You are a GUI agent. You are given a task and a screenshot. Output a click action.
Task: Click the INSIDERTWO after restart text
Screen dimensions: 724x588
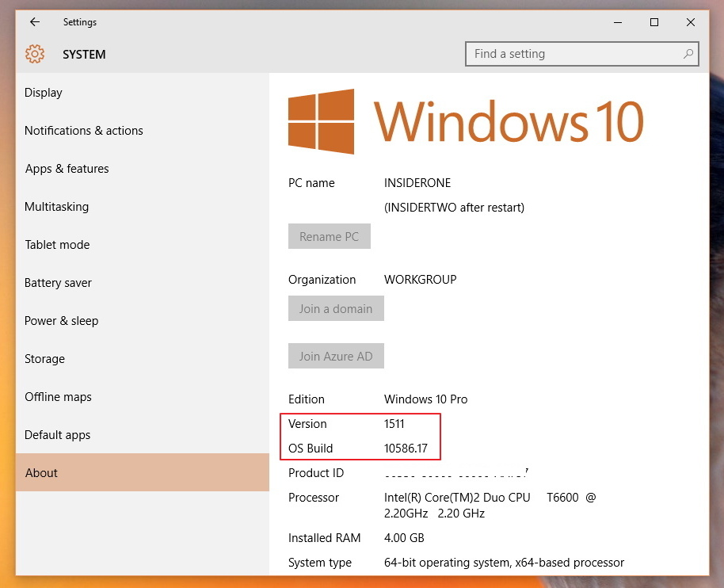(x=455, y=208)
